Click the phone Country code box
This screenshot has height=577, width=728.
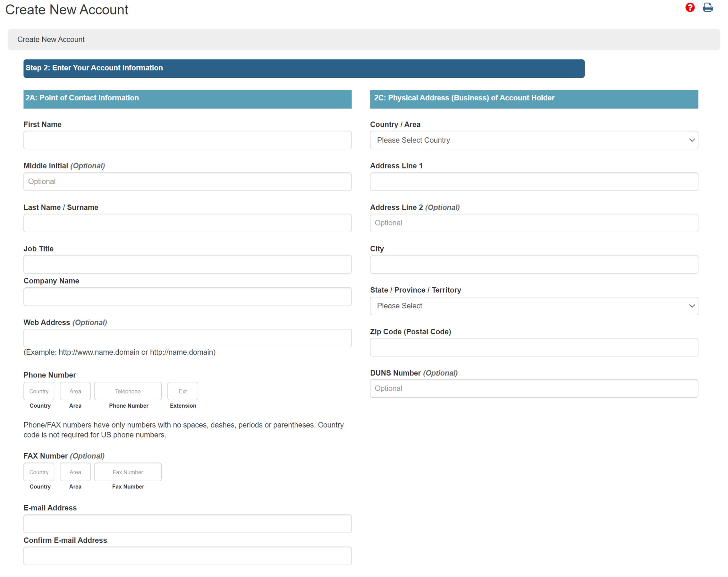(x=39, y=391)
